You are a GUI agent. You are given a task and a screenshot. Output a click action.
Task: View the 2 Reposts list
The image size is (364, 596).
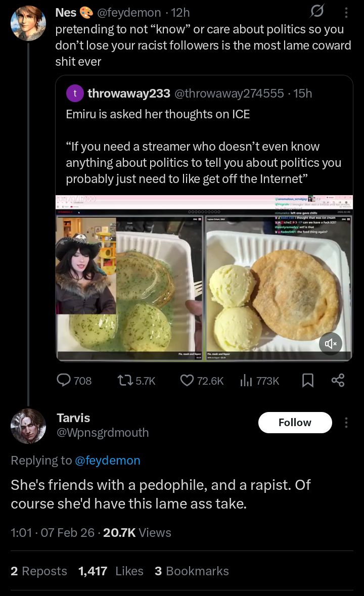[x=39, y=571]
